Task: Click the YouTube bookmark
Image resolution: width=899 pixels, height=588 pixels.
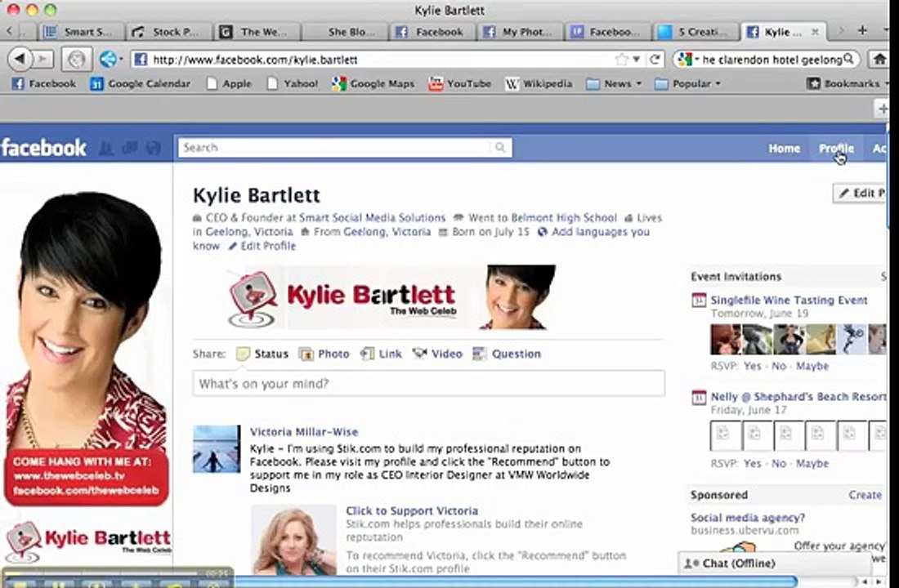Action: click(460, 83)
